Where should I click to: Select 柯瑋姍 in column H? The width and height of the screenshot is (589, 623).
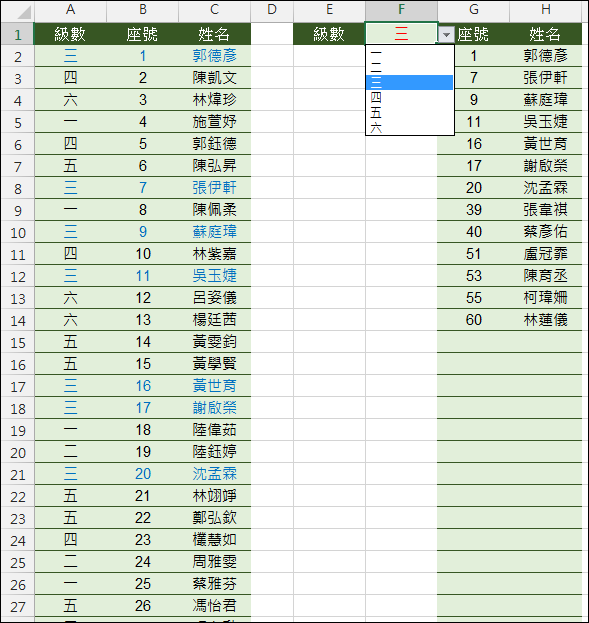coord(546,298)
